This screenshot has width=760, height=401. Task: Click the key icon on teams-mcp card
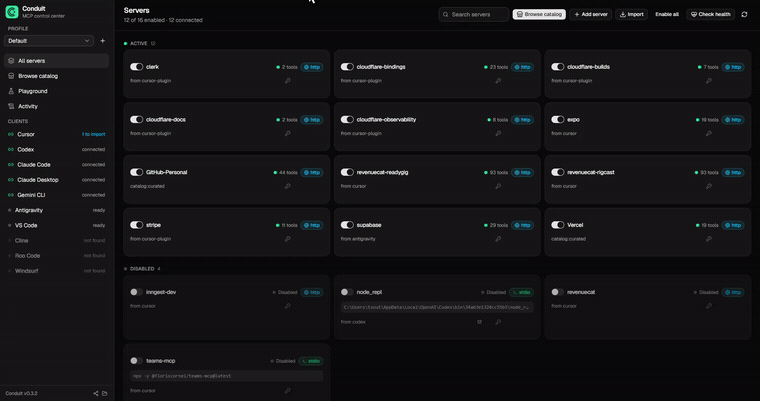(288, 391)
